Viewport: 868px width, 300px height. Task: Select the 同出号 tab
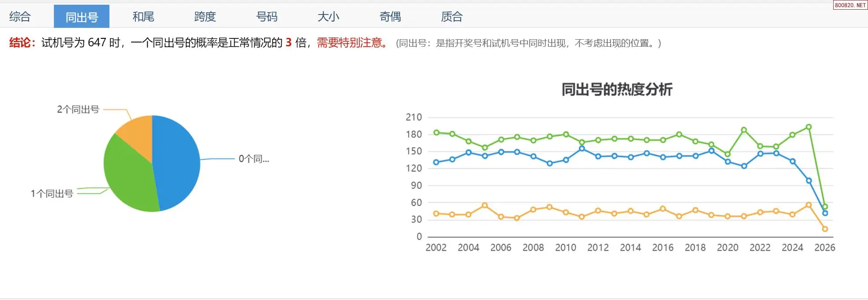(x=82, y=17)
